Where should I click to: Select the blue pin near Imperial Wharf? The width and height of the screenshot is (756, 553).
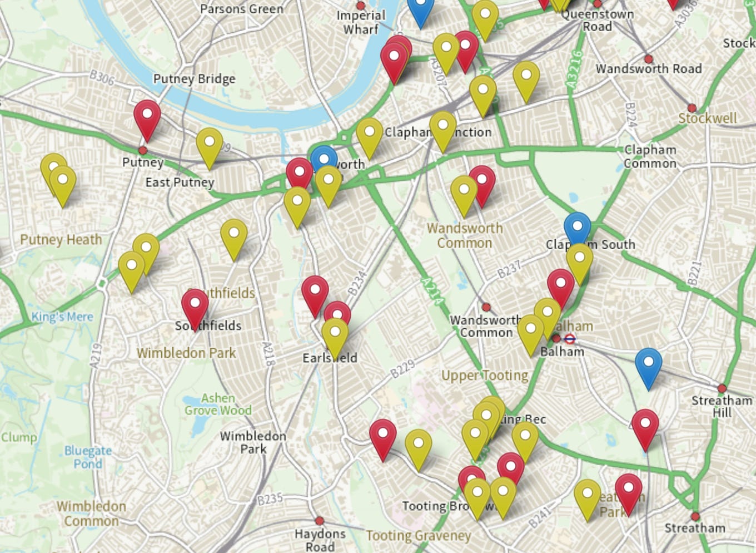click(421, 11)
